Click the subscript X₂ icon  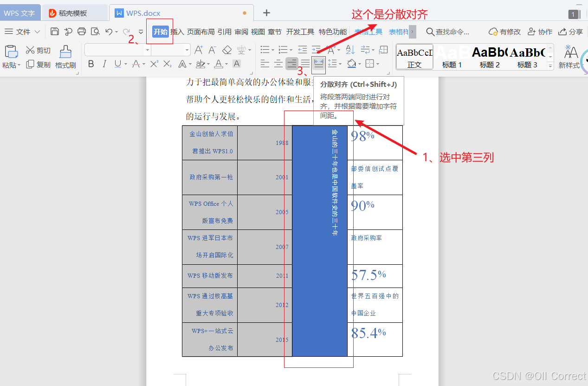click(168, 64)
